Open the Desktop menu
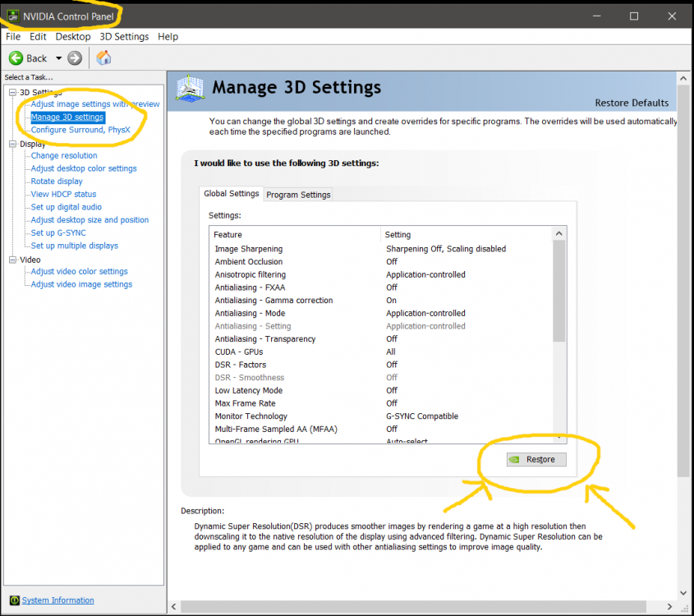694x616 pixels. click(x=73, y=37)
